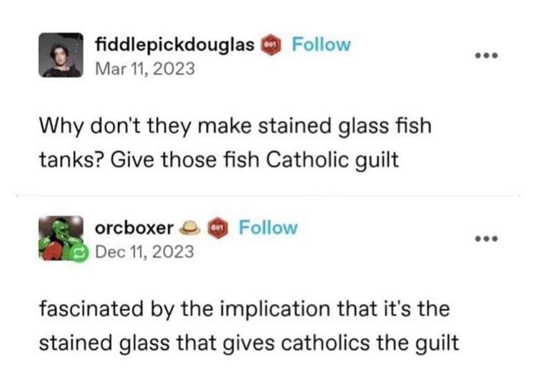Click orcboxer's reply text about catholic guilt
539x392 pixels.
point(246,325)
